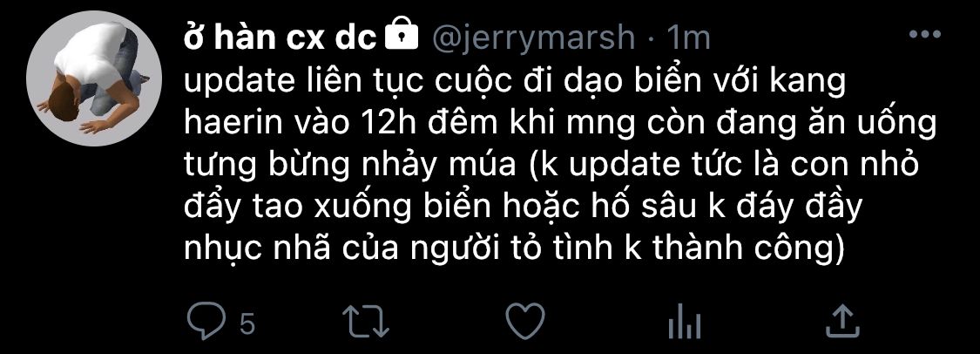The height and width of the screenshot is (354, 980).
Task: Reply to the tweet via speech bubble icon
Action: 207,320
